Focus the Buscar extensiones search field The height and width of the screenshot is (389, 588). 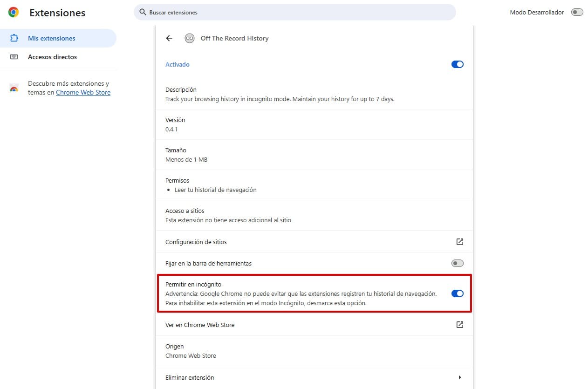(x=295, y=13)
